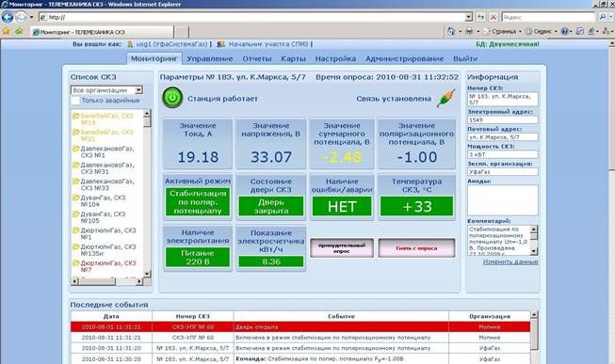This screenshot has height=364, width=615.
Task: Click the НЕТ error status box
Action: pyautogui.click(x=342, y=206)
